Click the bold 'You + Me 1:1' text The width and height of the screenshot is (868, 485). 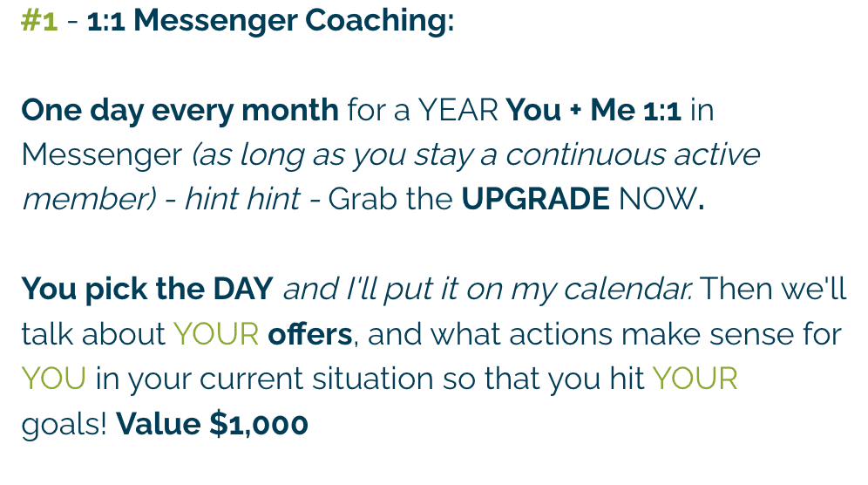pos(593,110)
